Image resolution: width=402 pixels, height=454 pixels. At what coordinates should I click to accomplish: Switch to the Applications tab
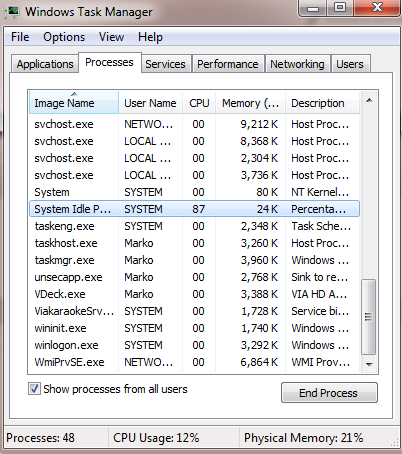point(45,64)
